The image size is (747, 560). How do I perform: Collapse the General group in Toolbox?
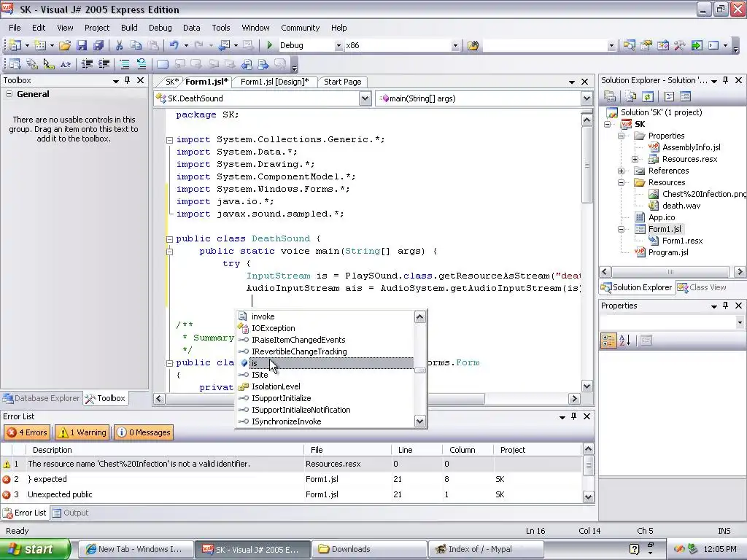9,94
